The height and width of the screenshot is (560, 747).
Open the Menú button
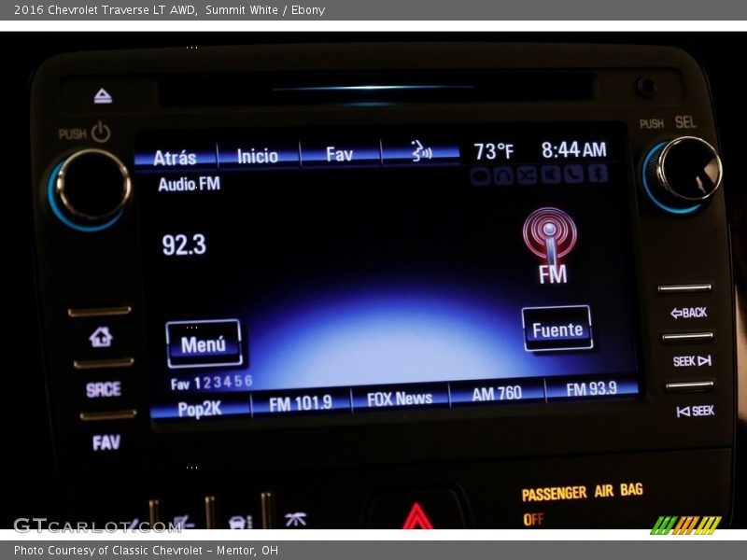pyautogui.click(x=204, y=343)
